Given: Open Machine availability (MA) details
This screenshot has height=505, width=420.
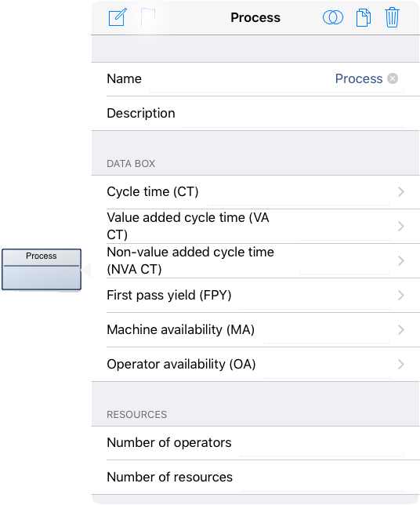Looking at the screenshot, I should [x=255, y=330].
